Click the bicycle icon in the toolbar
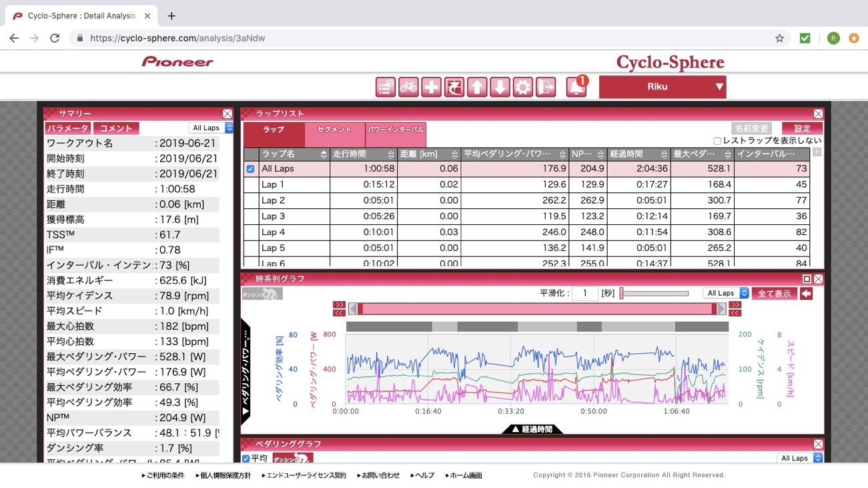This screenshot has width=868, height=488. tap(408, 87)
